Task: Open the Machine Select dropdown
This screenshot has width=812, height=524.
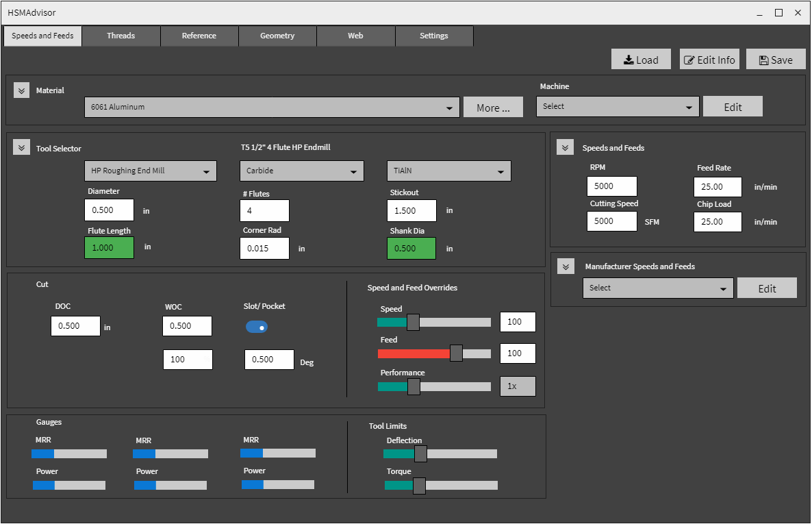Action: coord(618,107)
